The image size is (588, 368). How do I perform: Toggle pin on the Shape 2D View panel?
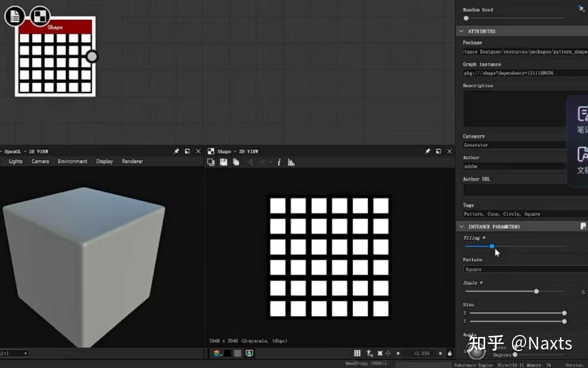[428, 151]
